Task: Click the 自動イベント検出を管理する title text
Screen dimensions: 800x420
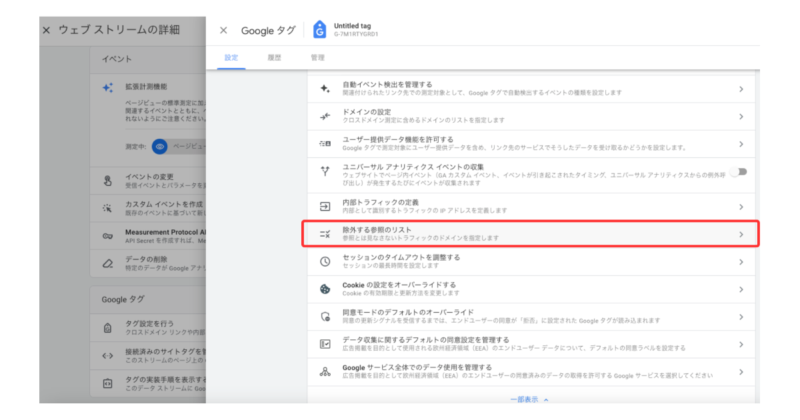Action: 387,85
